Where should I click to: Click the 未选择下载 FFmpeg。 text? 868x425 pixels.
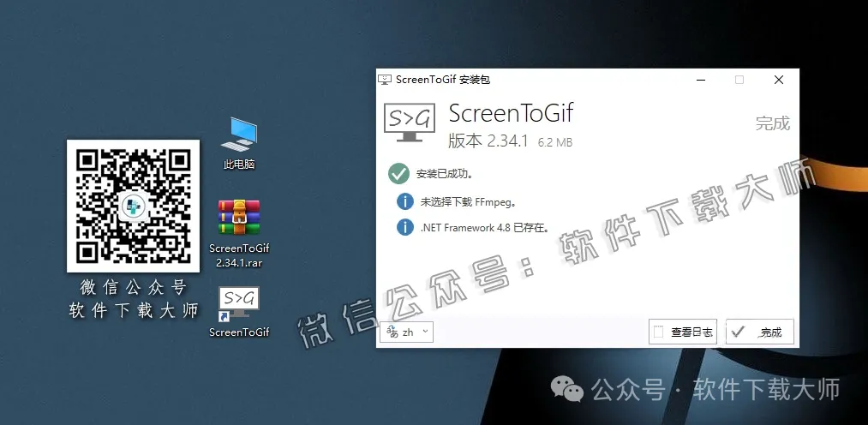tap(469, 202)
